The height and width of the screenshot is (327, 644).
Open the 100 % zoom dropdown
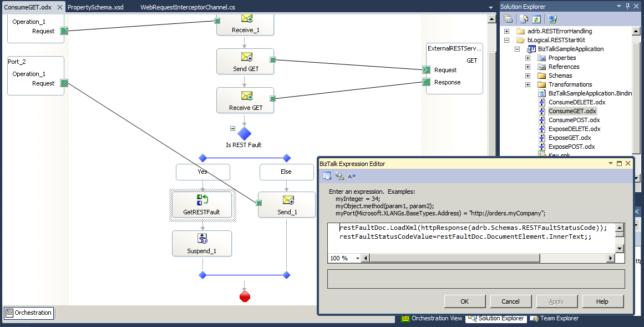(357, 258)
